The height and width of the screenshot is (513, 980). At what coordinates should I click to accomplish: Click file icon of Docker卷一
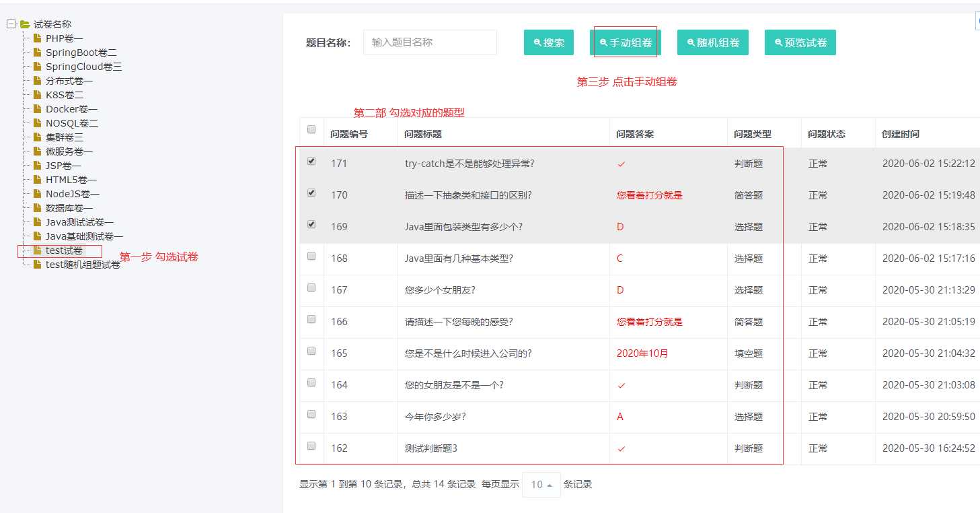tap(38, 109)
